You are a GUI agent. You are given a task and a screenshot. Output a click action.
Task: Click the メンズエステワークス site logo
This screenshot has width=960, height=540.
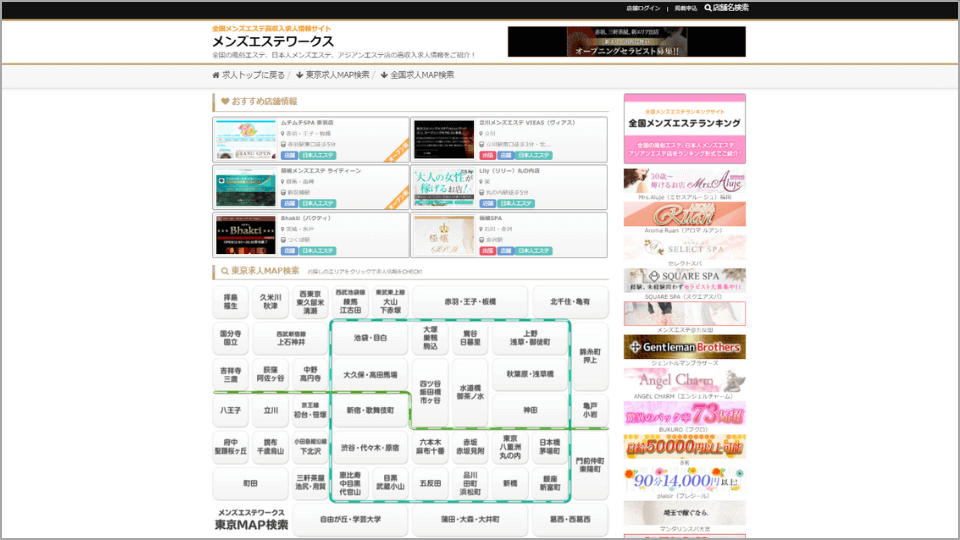[x=273, y=42]
